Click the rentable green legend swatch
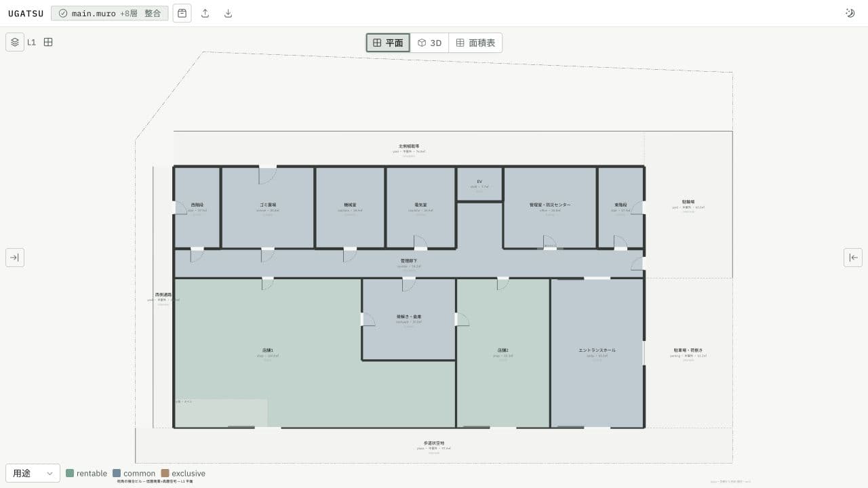 point(70,473)
